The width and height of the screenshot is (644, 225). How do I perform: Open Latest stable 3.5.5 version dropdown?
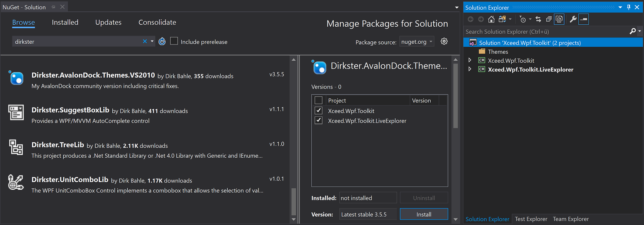368,214
